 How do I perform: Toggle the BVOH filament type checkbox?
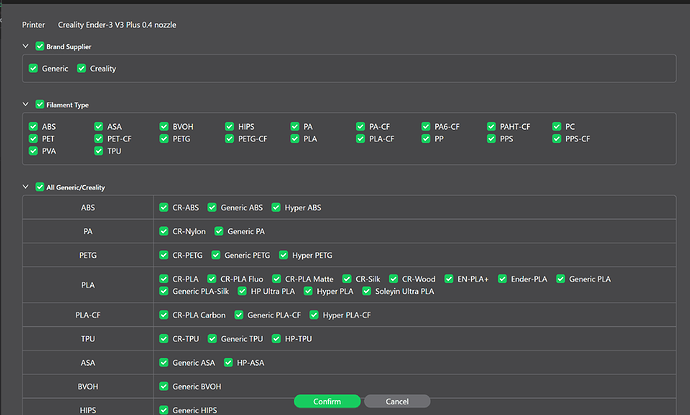164,127
